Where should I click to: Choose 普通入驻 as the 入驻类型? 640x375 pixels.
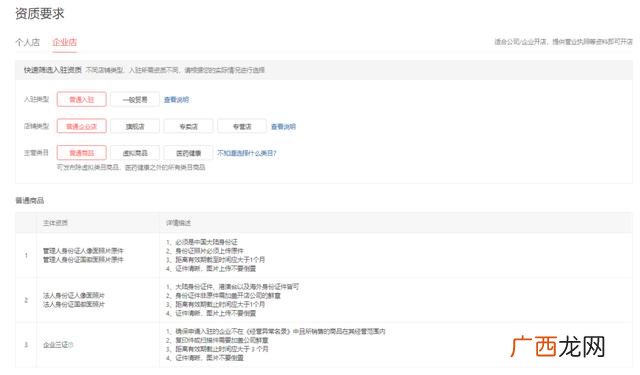click(x=82, y=99)
